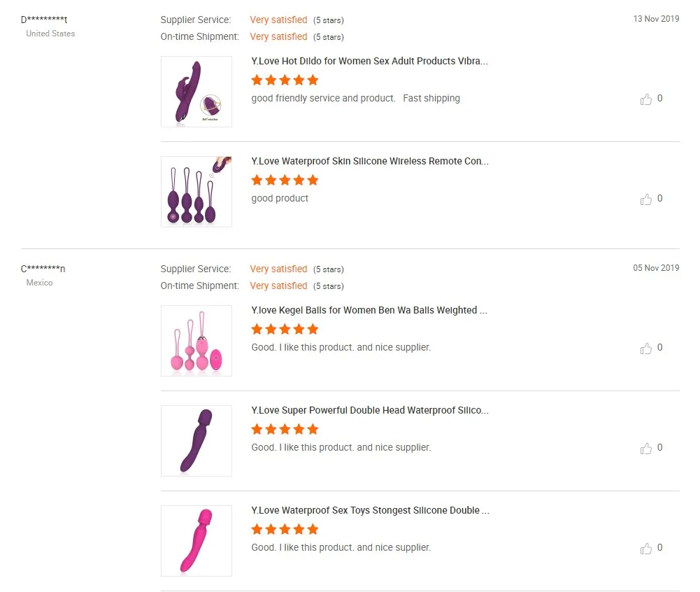This screenshot has width=700, height=592.
Task: Thumbs-up the Waterproof Sex Toys Stongest review
Action: click(646, 549)
